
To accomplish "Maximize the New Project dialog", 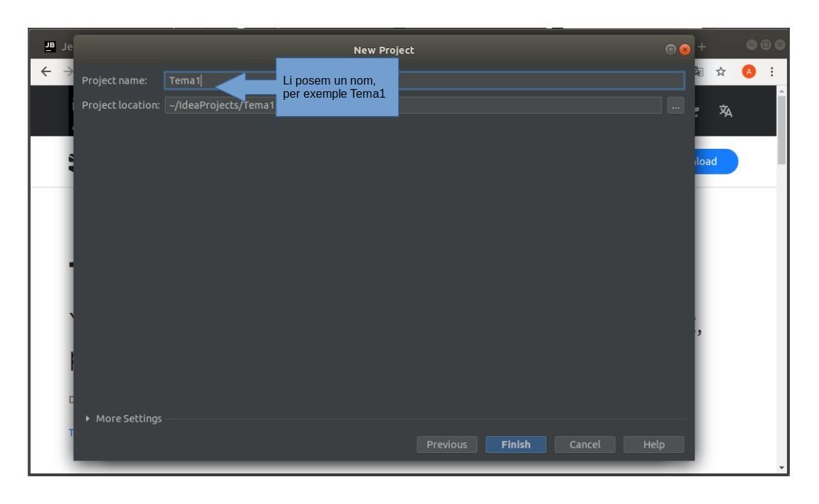I will [x=671, y=50].
